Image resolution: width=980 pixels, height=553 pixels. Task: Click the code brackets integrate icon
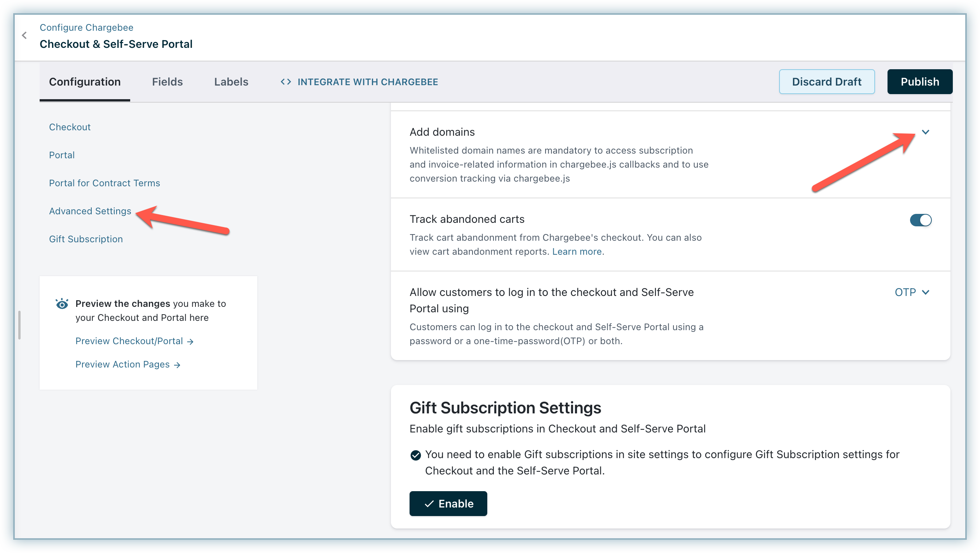(x=286, y=82)
